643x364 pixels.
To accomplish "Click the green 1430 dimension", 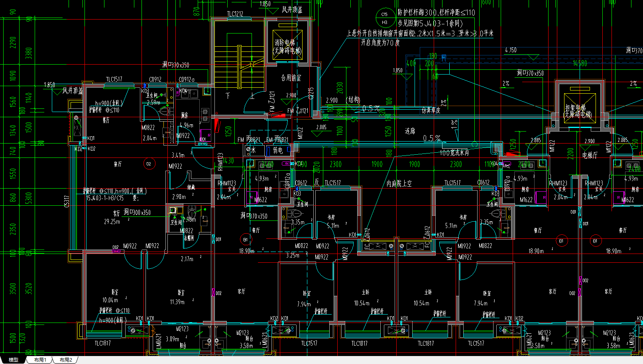I will click(228, 161).
